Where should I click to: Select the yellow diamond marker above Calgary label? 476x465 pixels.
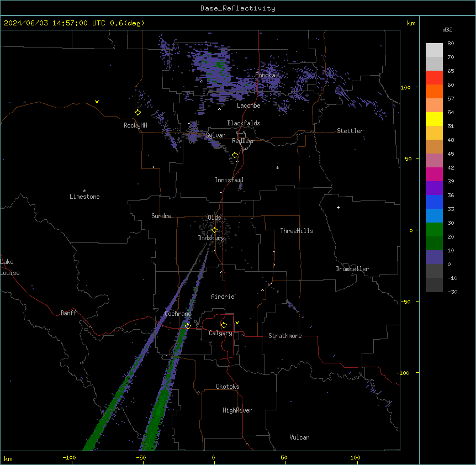(224, 325)
